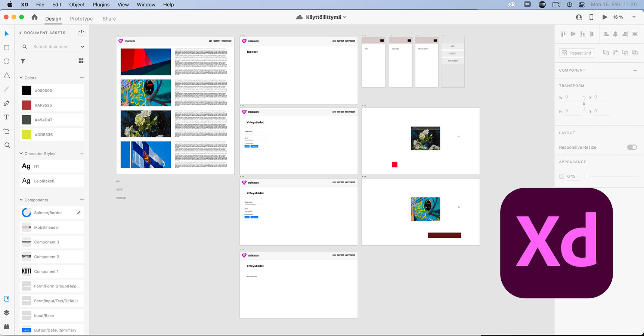Add a new color asset
Image resolution: width=644 pixels, height=336 pixels.
[x=82, y=78]
